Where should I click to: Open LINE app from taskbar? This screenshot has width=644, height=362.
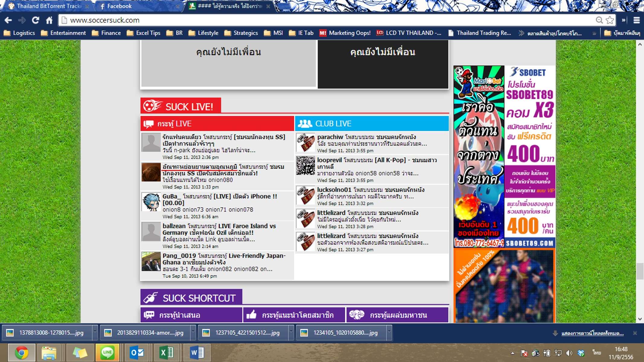click(107, 352)
